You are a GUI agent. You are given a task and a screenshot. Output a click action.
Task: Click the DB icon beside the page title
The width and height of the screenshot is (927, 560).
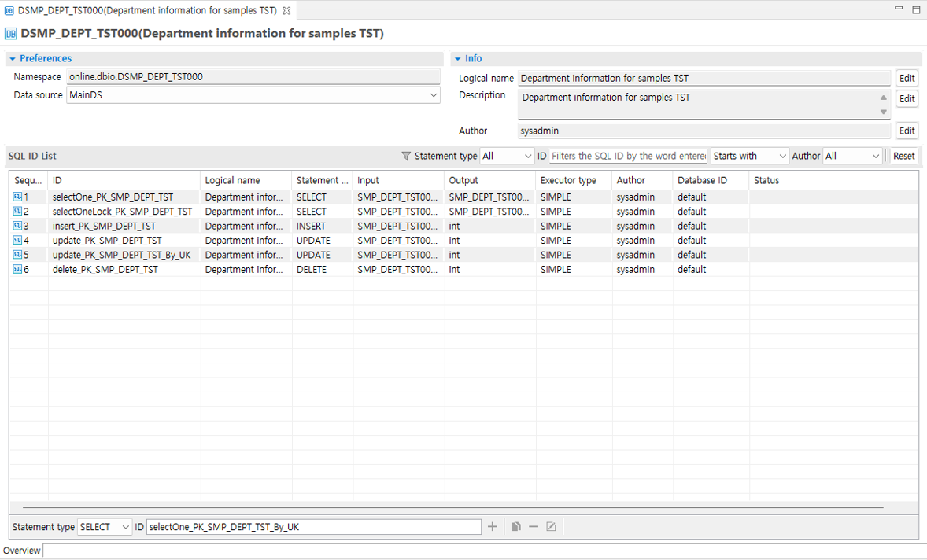10,34
